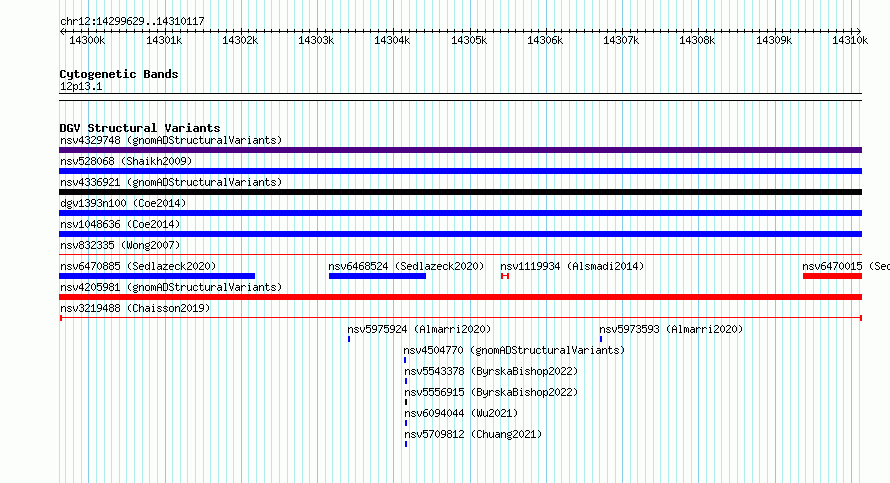Click the nsv5975924 (Almarri2020) label
Screen dimensions: 890x483
(x=419, y=329)
